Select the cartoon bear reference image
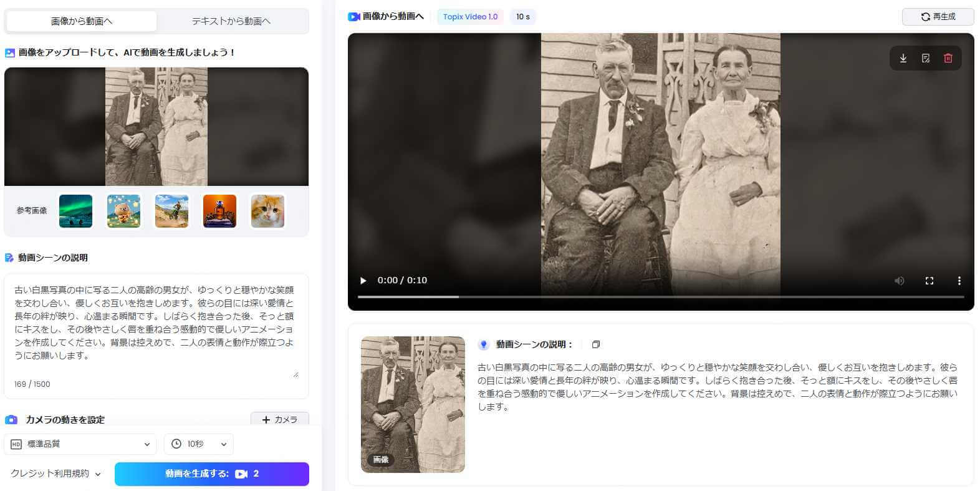This screenshot has width=980, height=491. [123, 211]
